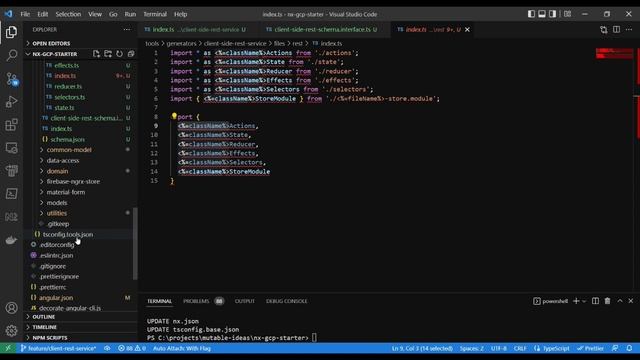Kill the terminal with trash icon
Image resolution: width=640 pixels, height=360 pixels.
607,301
